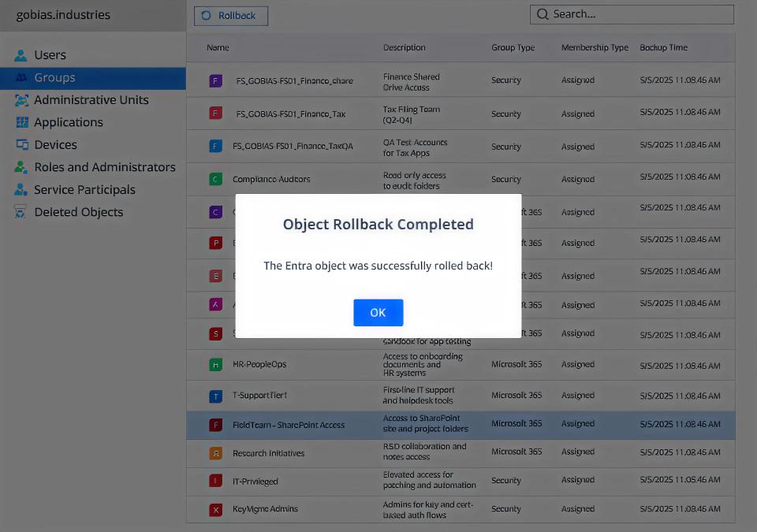757x532 pixels.
Task: Click the Rollback button at the top
Action: point(230,16)
